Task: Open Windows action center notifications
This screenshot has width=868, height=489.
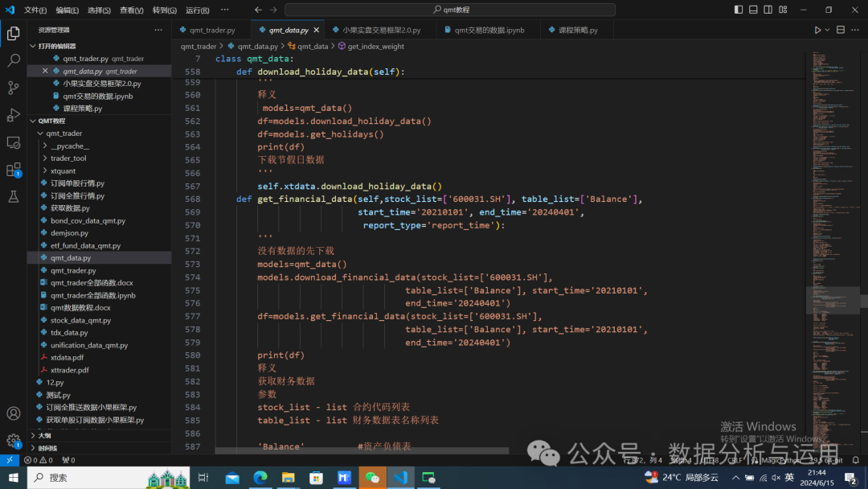Action: coord(851,478)
